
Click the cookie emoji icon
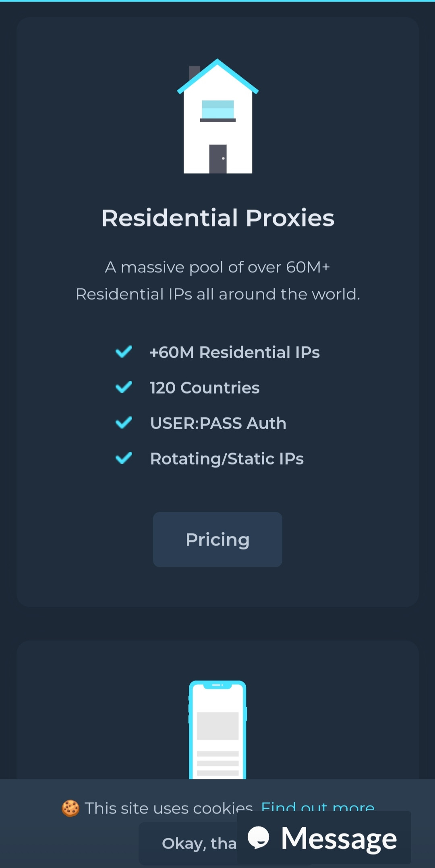[70, 808]
